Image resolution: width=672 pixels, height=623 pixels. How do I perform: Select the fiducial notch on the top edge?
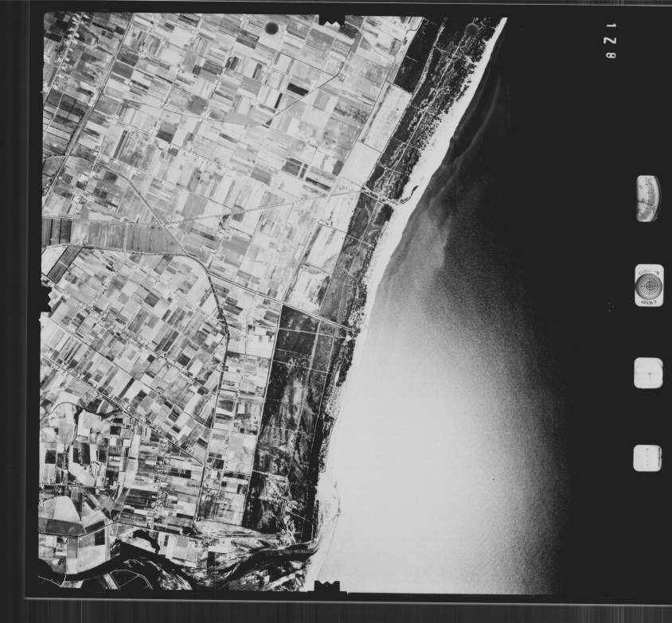332,18
